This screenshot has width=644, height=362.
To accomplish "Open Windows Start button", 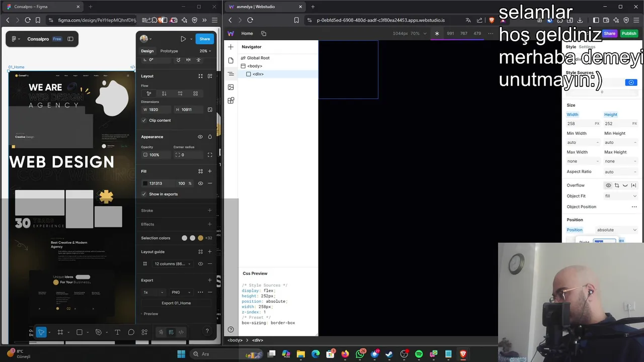I will [181, 354].
